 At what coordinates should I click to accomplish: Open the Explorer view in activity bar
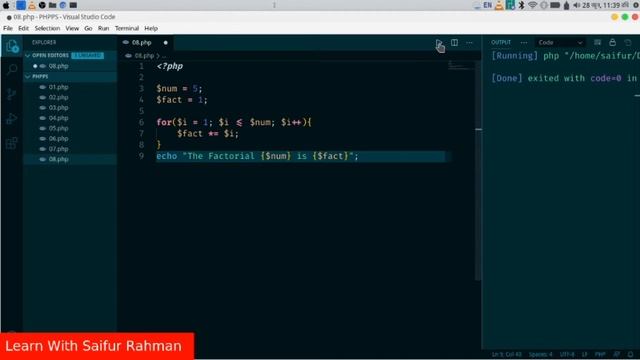(x=12, y=47)
